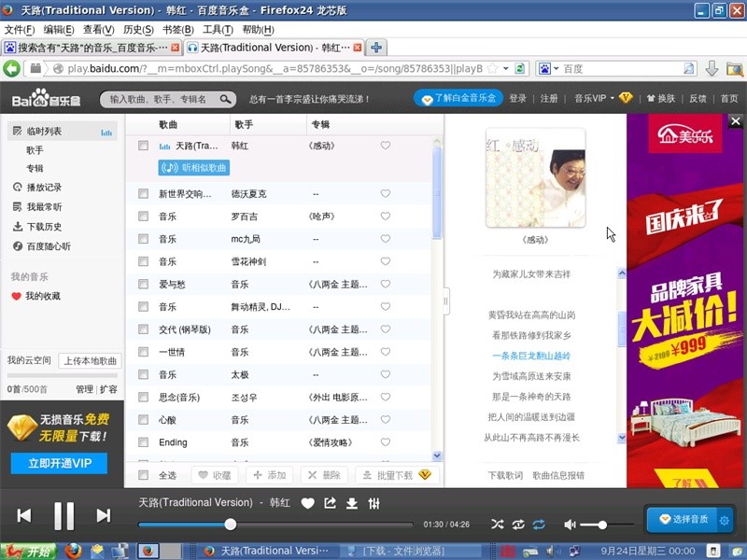Image resolution: width=747 pixels, height=560 pixels.
Task: Click the volume slider knob
Action: (602, 525)
